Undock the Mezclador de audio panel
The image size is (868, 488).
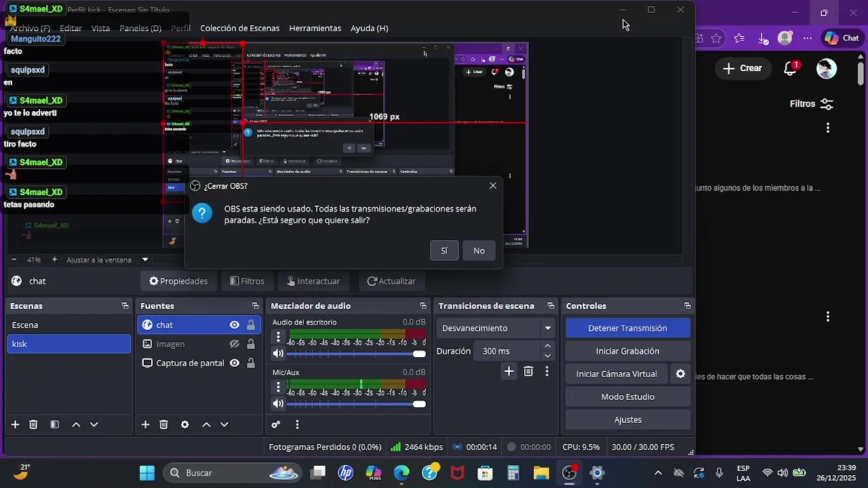click(423, 306)
